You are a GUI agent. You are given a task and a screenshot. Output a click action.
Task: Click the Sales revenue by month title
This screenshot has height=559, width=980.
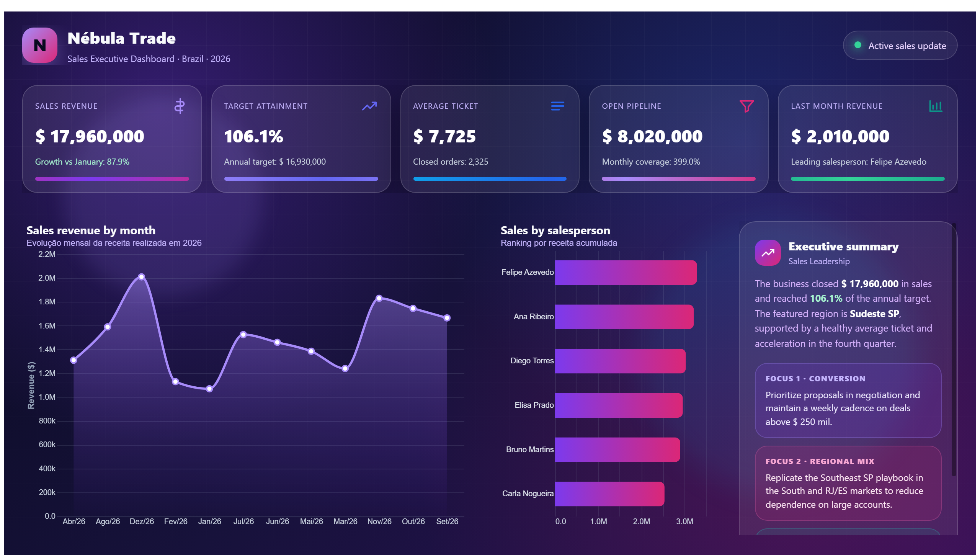(x=91, y=230)
